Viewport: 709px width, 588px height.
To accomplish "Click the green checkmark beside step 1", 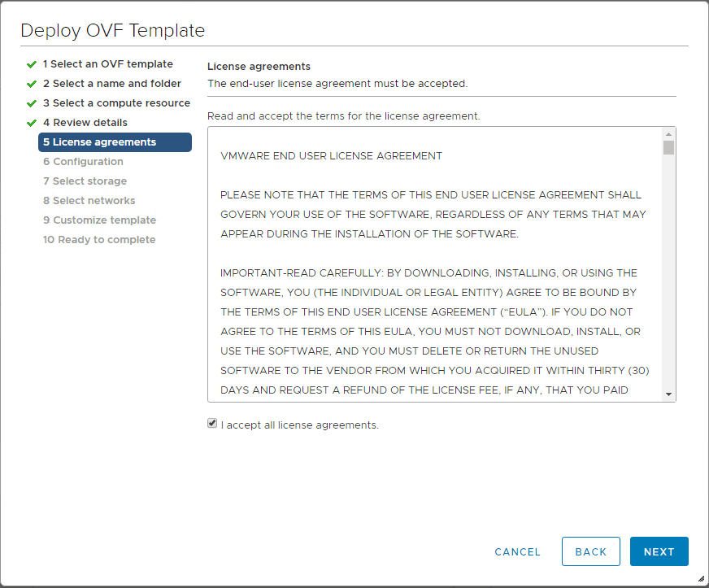I will pos(31,63).
